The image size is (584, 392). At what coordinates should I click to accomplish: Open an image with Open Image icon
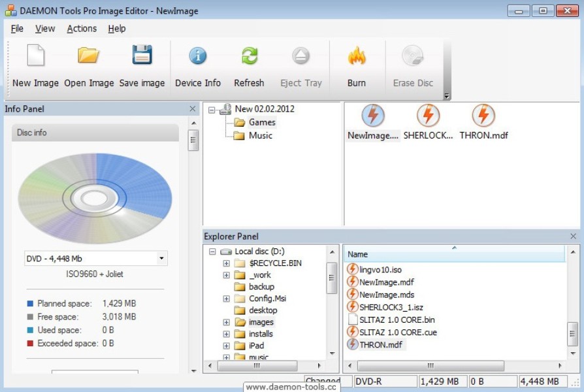coord(89,57)
